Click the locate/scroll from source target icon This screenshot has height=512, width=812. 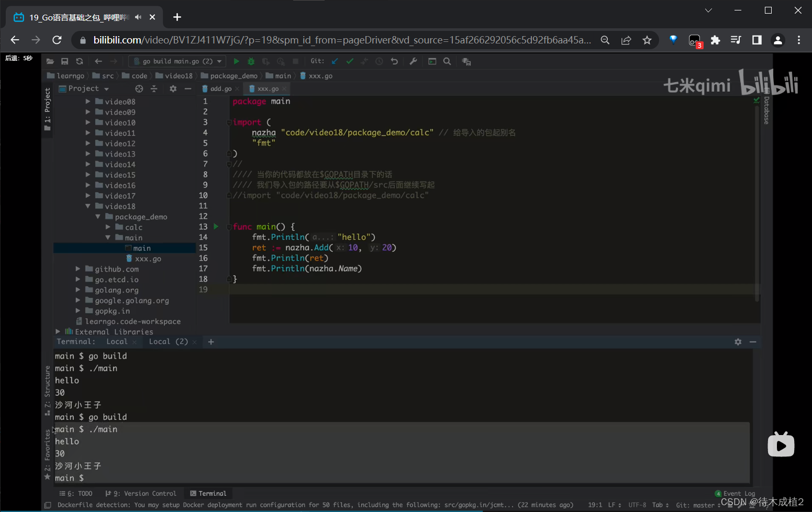[x=139, y=88]
